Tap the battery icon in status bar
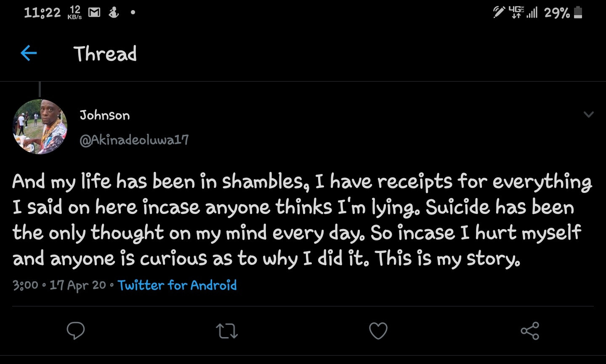The image size is (606, 364). tap(578, 13)
